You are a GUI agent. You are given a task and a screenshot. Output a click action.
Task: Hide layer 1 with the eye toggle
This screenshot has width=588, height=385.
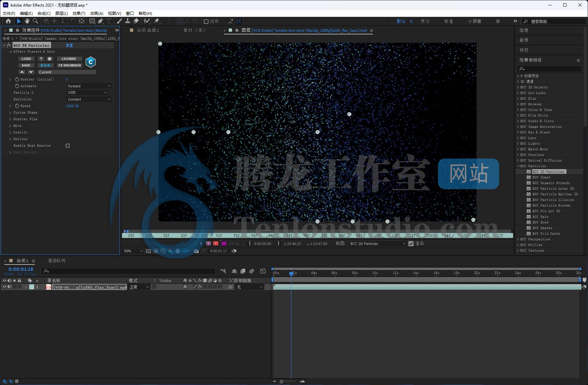[x=5, y=287]
